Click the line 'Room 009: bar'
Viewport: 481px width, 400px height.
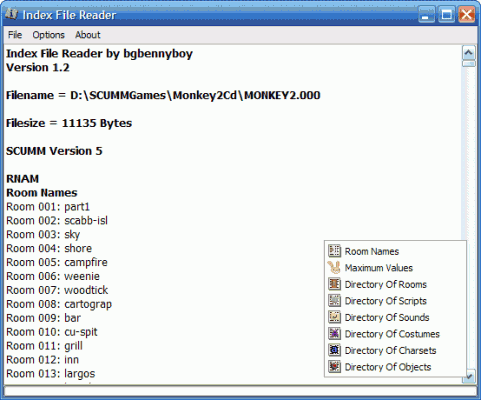click(43, 318)
